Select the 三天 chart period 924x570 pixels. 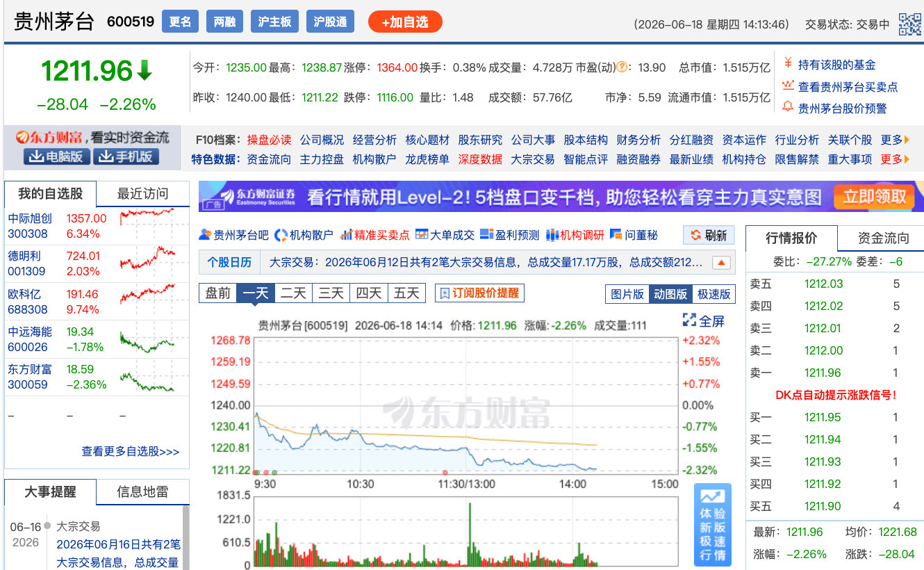331,293
